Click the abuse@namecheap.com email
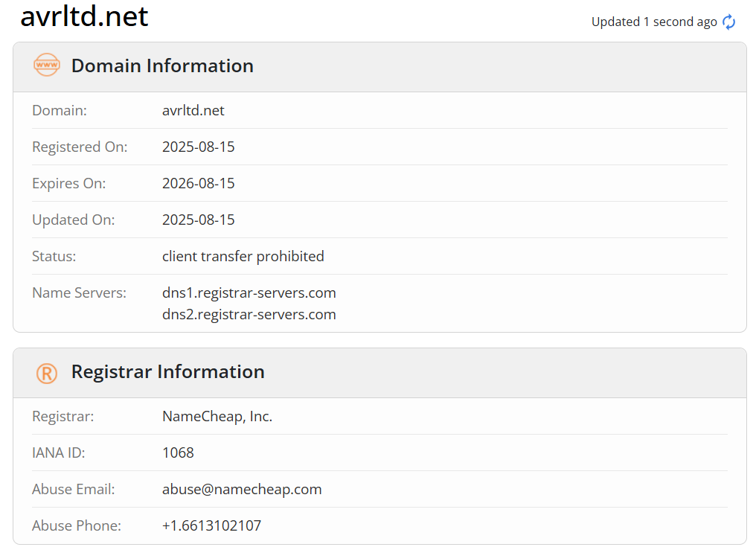The height and width of the screenshot is (550, 756). pos(242,489)
